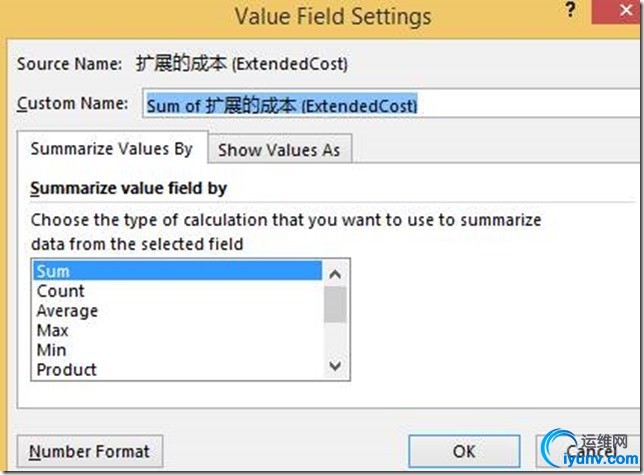Switch to Show Values As tab

tap(279, 150)
